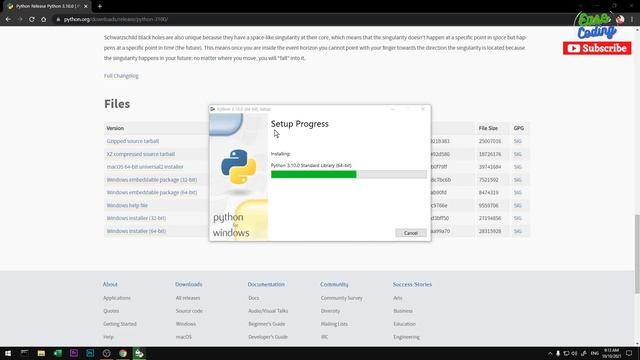This screenshot has height=360, width=640.
Task: Open the Beginner's Guide footer link
Action: click(267, 324)
